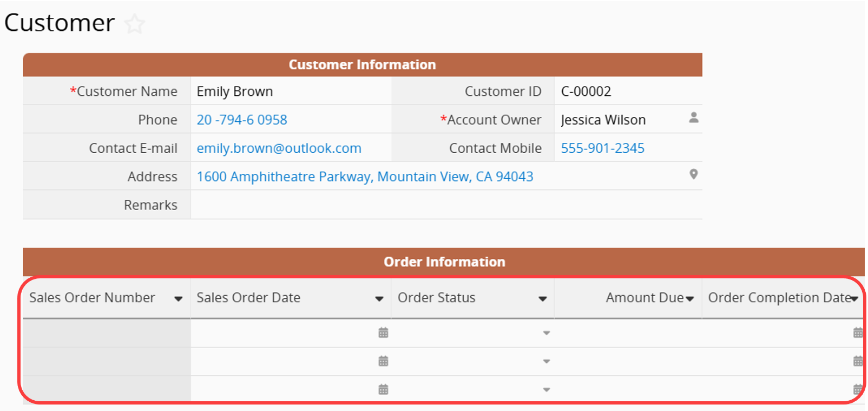Click the 555-901-2345 mobile number link
Image resolution: width=868 pixels, height=411 pixels.
tap(602, 148)
